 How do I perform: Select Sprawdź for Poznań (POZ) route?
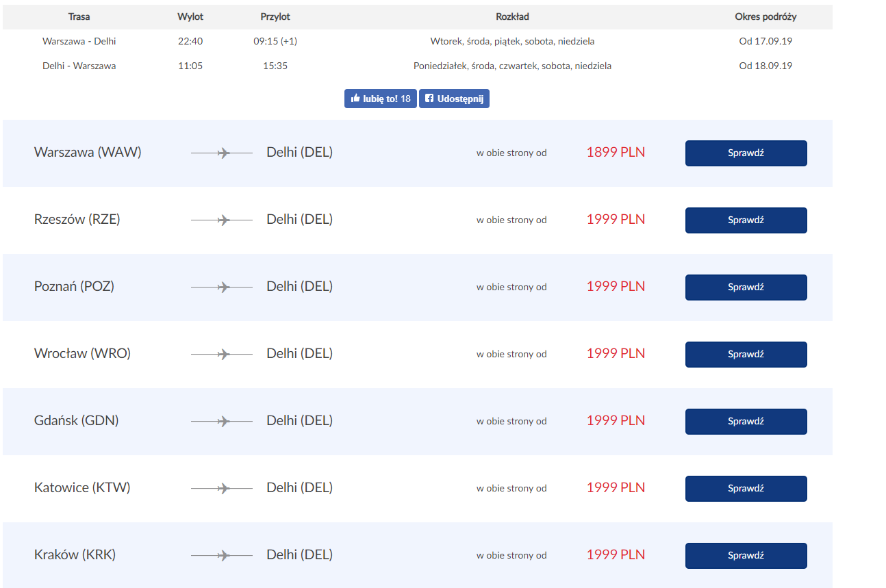point(746,287)
